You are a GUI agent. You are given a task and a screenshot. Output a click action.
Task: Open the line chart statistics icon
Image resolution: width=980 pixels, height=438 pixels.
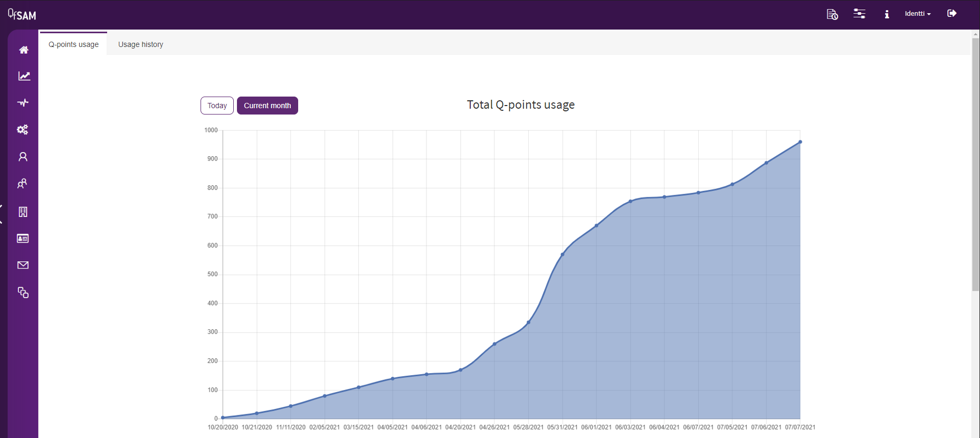[x=24, y=76]
